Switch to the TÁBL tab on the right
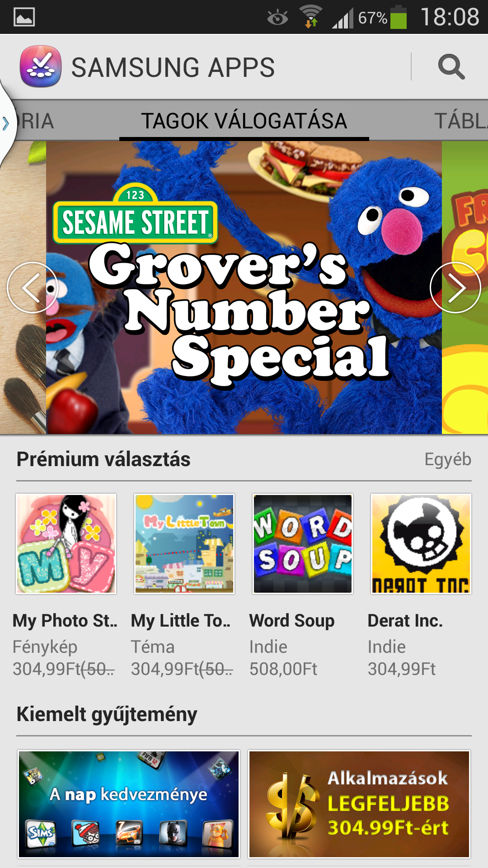This screenshot has height=868, width=488. [461, 121]
